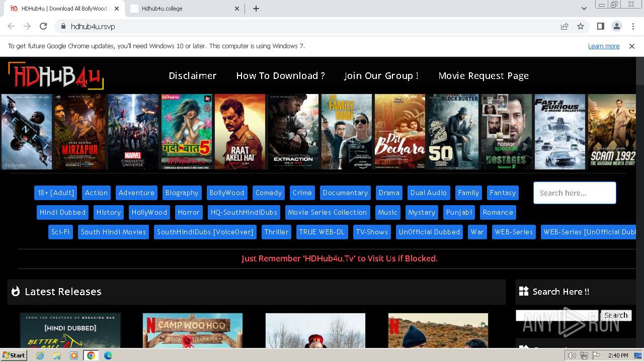
Task: Open Movie Request Page
Action: (x=484, y=75)
